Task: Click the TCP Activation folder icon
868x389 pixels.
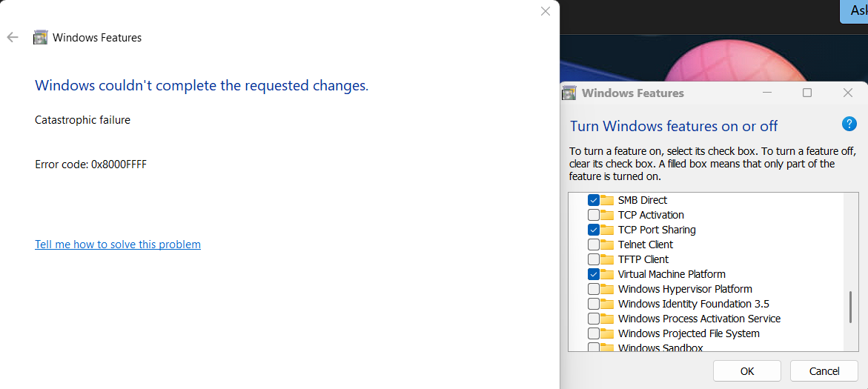Action: 607,215
